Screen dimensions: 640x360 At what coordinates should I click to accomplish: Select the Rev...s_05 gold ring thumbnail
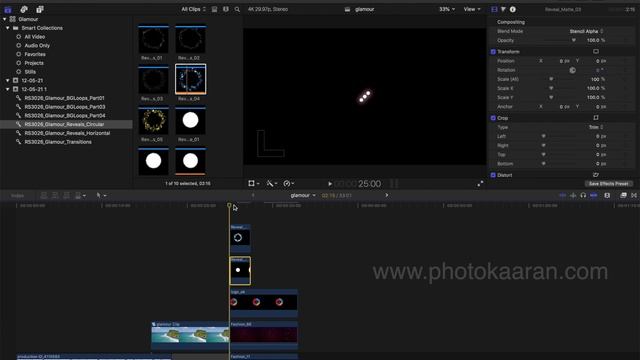click(x=153, y=121)
